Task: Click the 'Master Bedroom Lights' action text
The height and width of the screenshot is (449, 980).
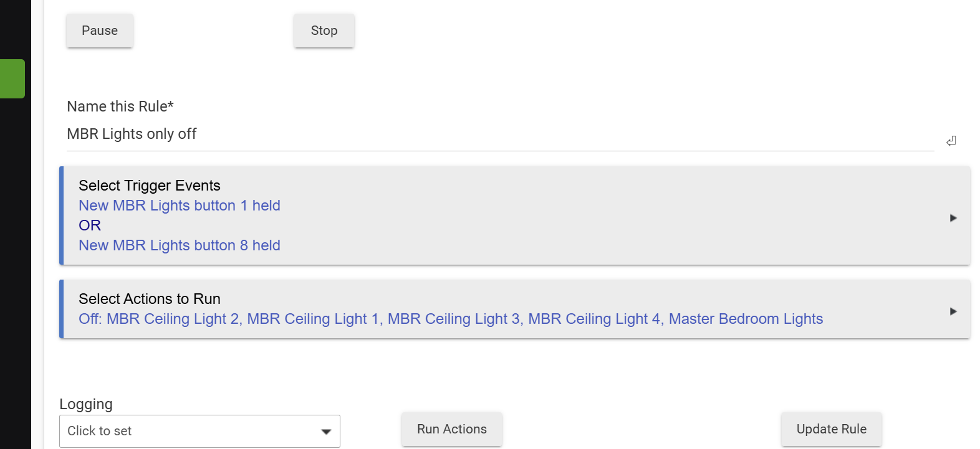Action: pyautogui.click(x=746, y=319)
